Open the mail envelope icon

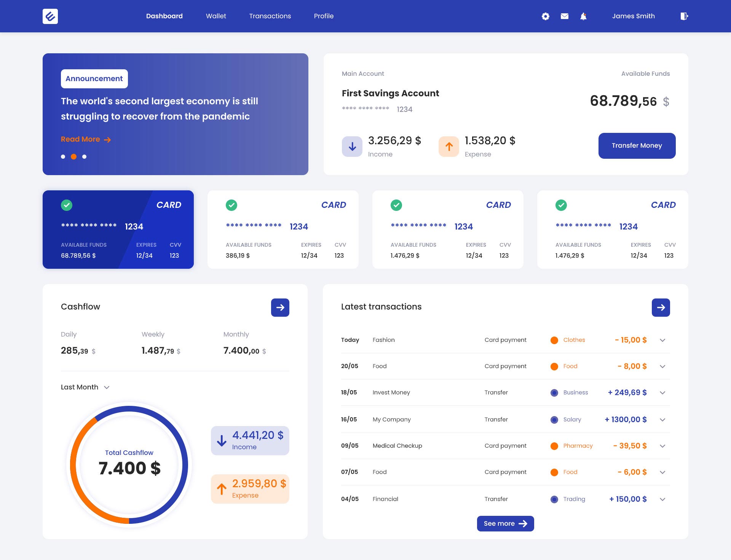(x=565, y=16)
